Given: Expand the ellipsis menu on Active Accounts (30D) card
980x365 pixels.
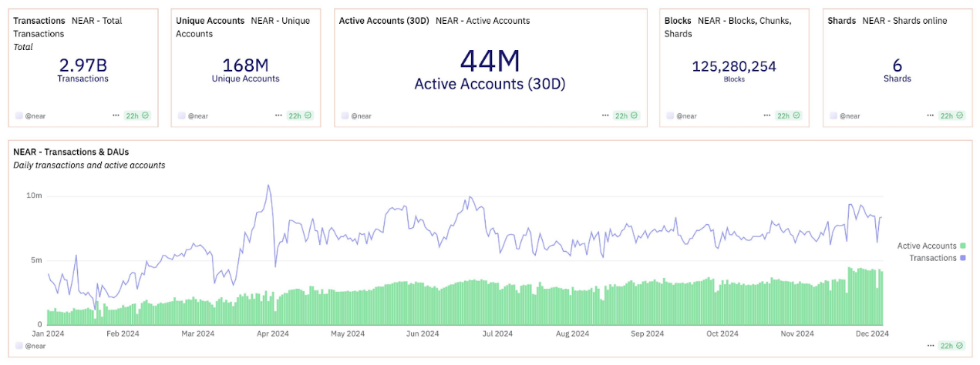Looking at the screenshot, I should pos(605,116).
